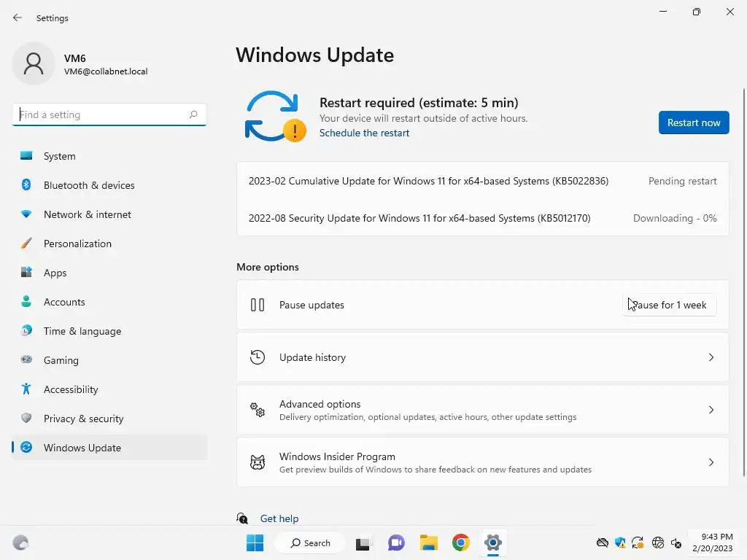Click the page vertical scrollbar
The image size is (747, 560).
click(744, 282)
